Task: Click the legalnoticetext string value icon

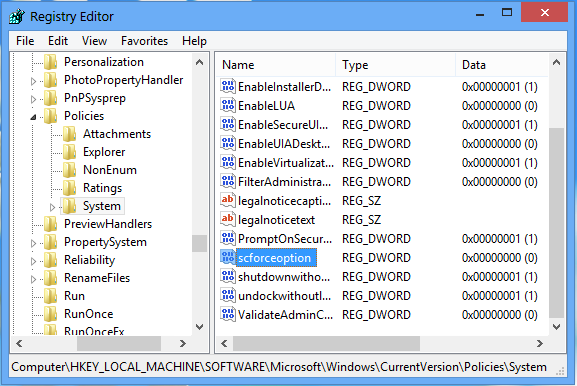Action: pyautogui.click(x=228, y=219)
